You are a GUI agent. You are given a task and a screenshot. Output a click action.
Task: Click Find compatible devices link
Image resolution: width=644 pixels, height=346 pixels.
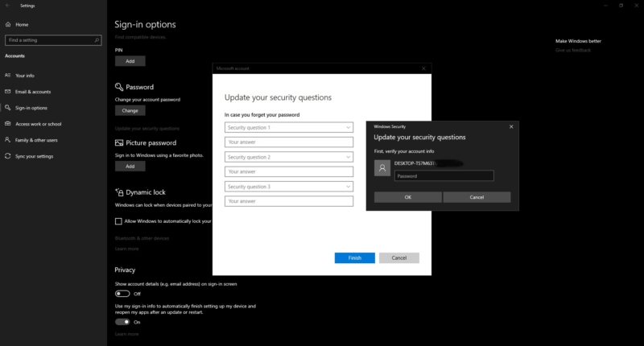[140, 37]
